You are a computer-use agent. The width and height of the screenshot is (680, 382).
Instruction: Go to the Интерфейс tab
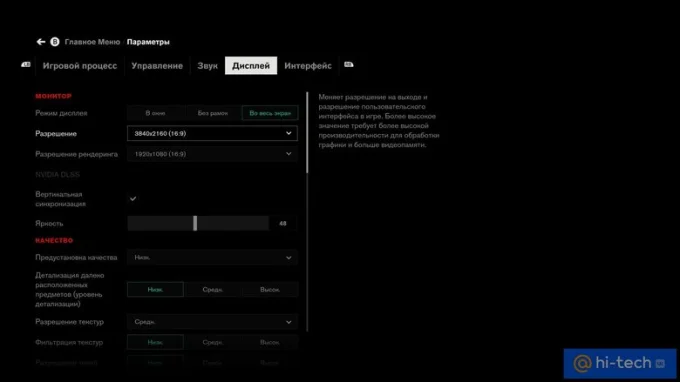pyautogui.click(x=308, y=65)
